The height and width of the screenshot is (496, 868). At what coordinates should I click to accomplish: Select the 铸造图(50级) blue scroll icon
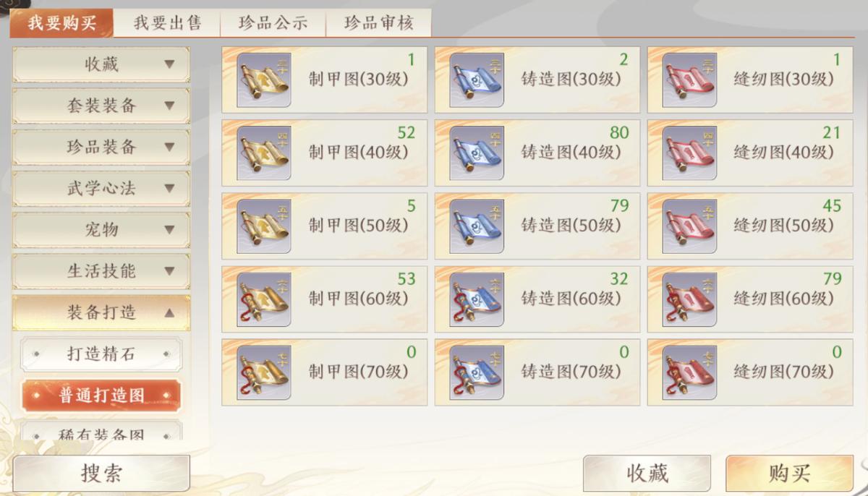[x=477, y=226]
